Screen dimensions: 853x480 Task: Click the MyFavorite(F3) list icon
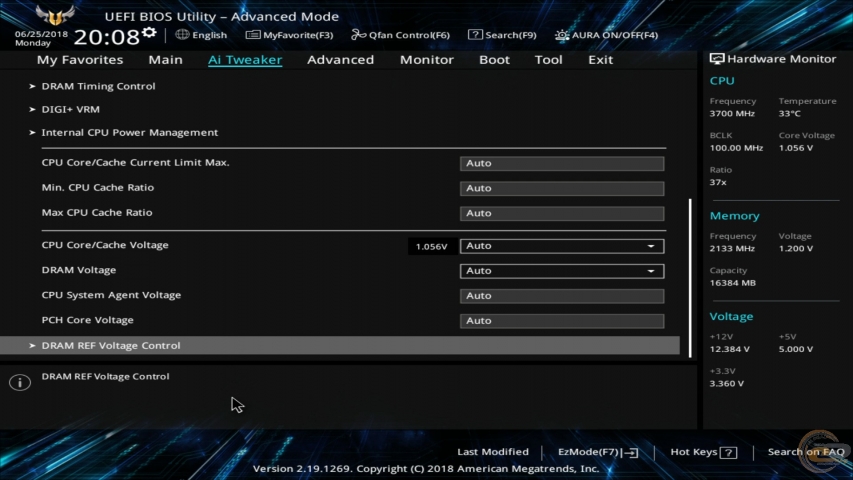252,35
